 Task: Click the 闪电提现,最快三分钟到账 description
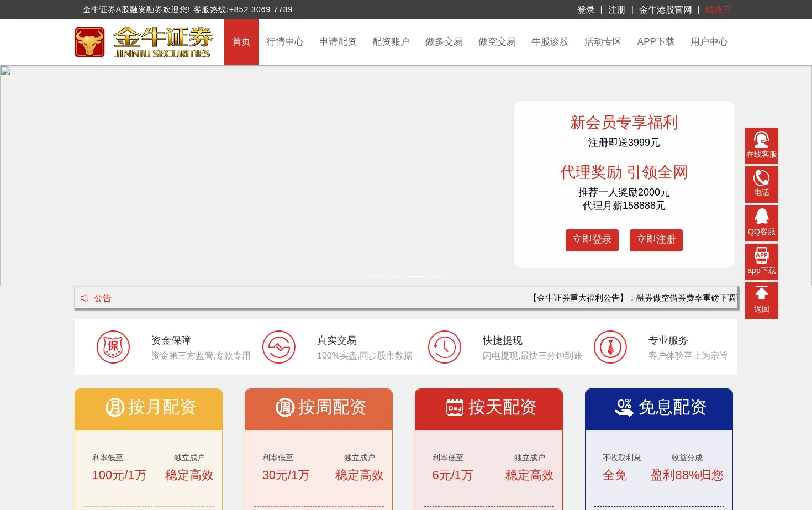532,356
